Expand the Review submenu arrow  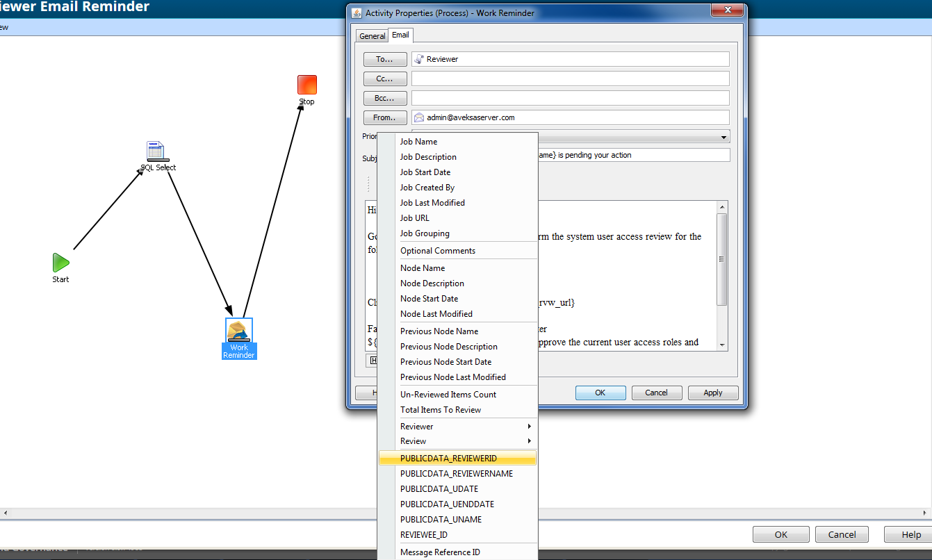[x=529, y=441]
